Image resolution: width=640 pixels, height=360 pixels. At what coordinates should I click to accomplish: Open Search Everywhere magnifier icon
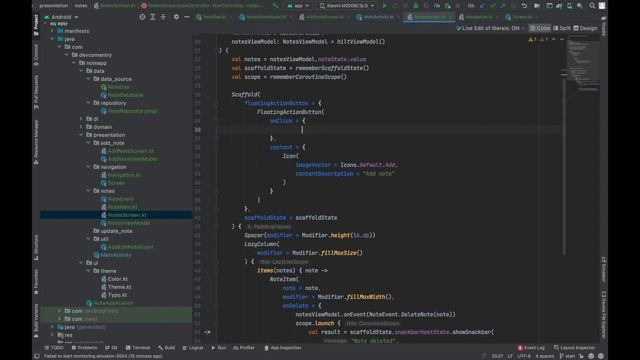592,6
